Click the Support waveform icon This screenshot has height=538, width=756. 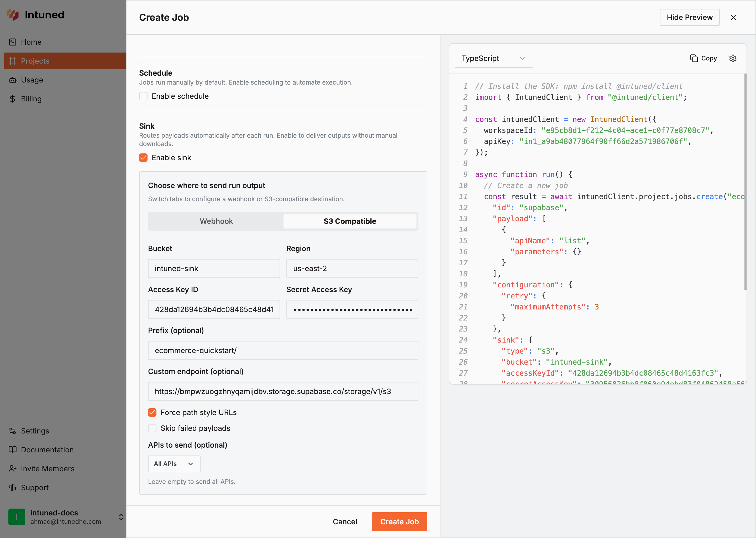[13, 487]
